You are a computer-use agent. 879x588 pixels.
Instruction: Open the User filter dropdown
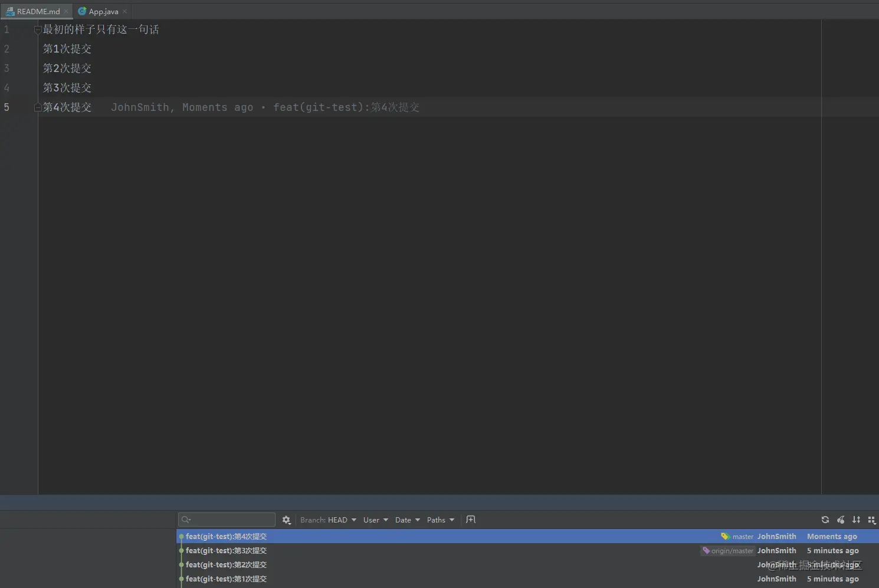pos(375,520)
